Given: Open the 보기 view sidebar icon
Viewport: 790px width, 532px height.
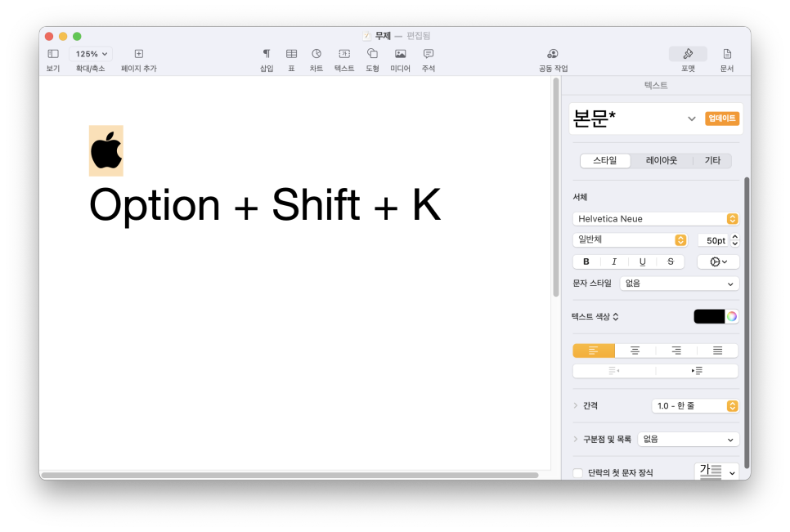Looking at the screenshot, I should click(x=53, y=54).
